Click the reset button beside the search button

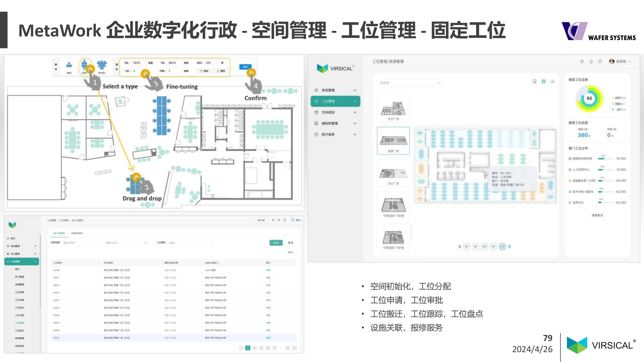click(x=290, y=243)
